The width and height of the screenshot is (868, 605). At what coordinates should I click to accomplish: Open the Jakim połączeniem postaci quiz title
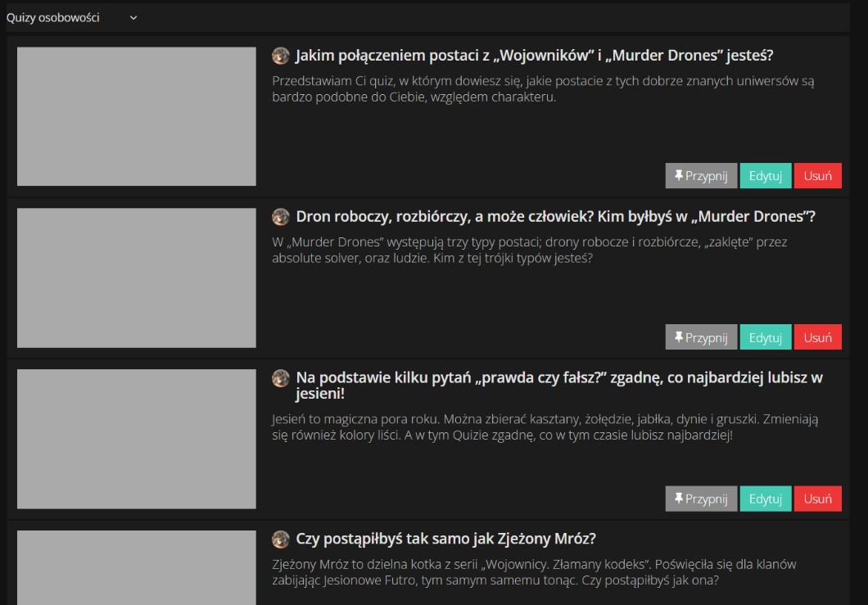[534, 56]
